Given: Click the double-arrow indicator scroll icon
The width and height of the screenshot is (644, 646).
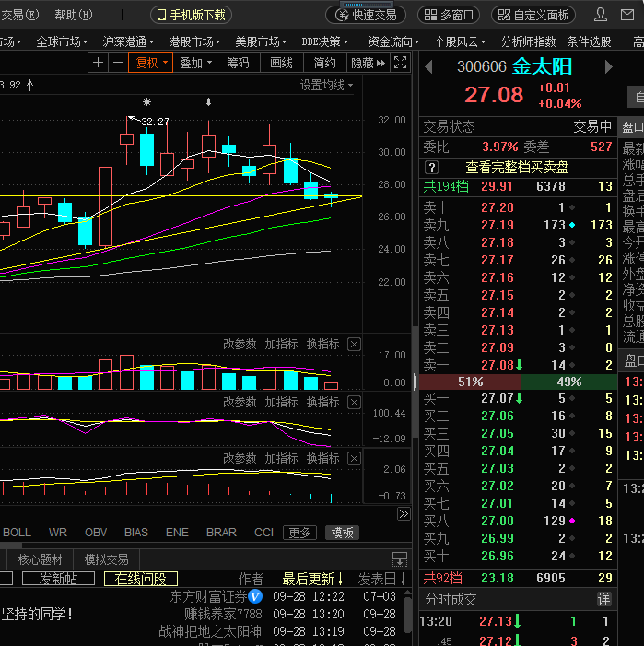Looking at the screenshot, I should coord(404,513).
